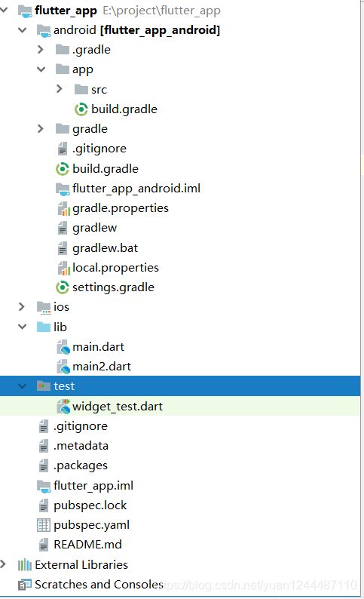Expand External Libraries chevron
The image size is (364, 599).
click(x=4, y=564)
